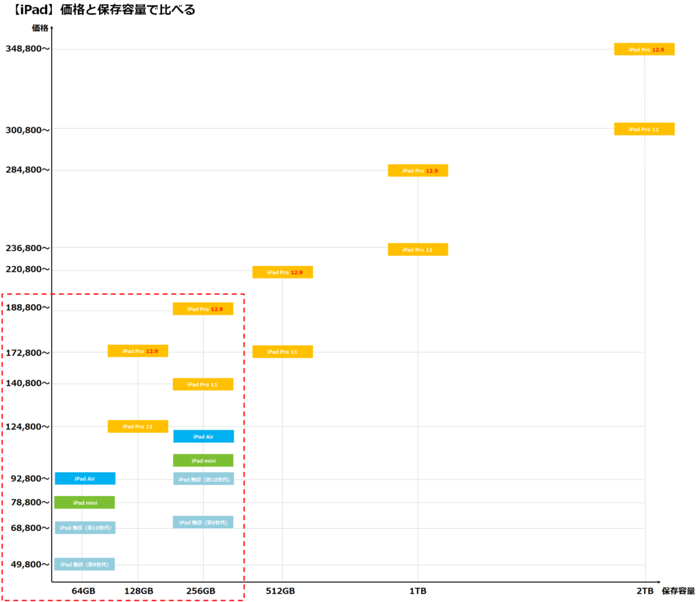This screenshot has width=700, height=602.
Task: Click the 92,800～ price label
Action: [30, 478]
